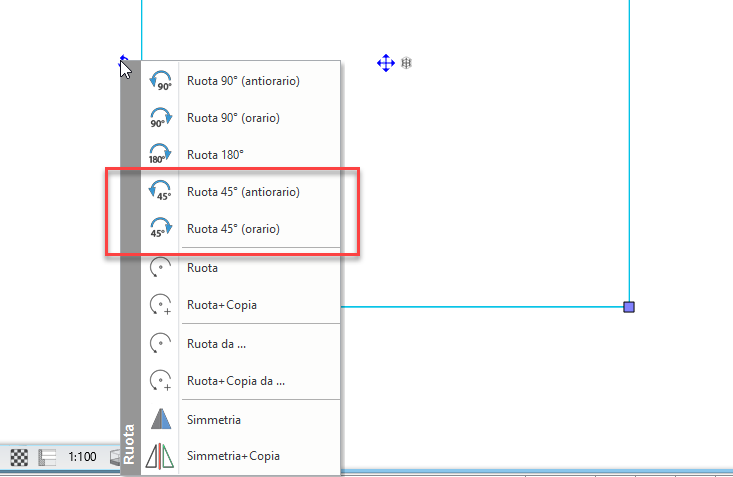Click the Ruota+Copia icon
The image size is (733, 477).
(160, 304)
